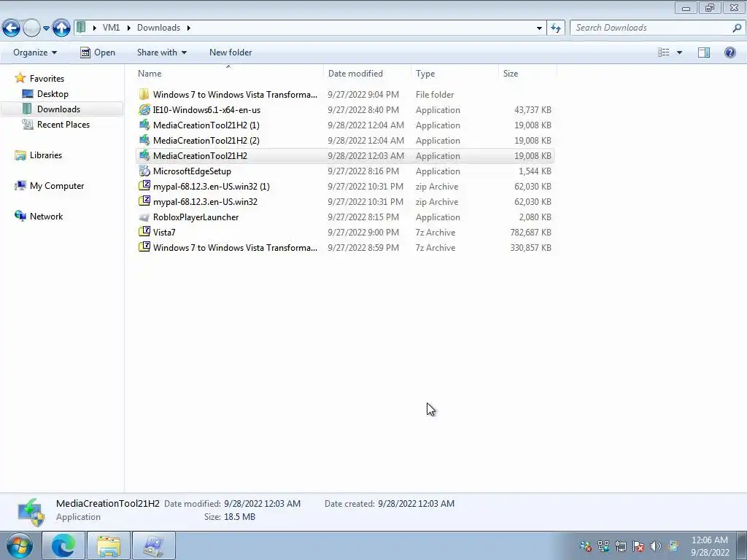The width and height of the screenshot is (747, 560).
Task: Go back with the Back arrow button
Action: click(x=12, y=28)
